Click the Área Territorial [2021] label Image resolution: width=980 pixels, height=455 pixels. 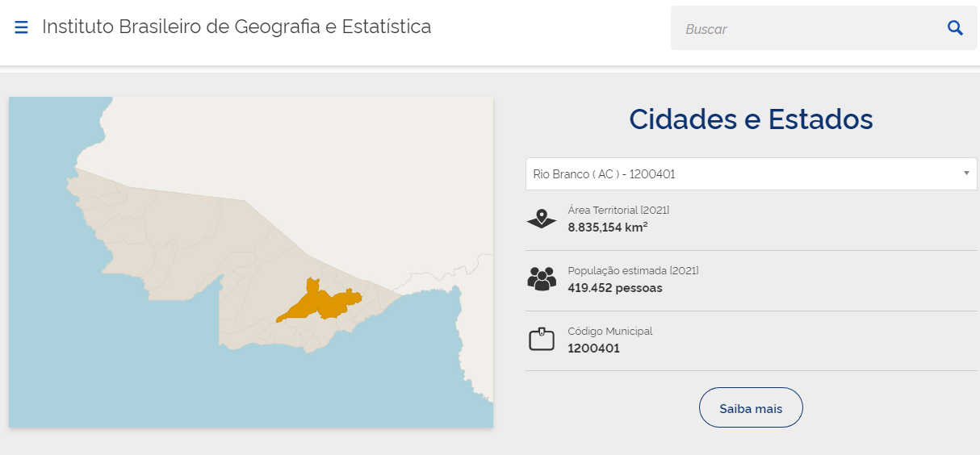click(x=618, y=210)
